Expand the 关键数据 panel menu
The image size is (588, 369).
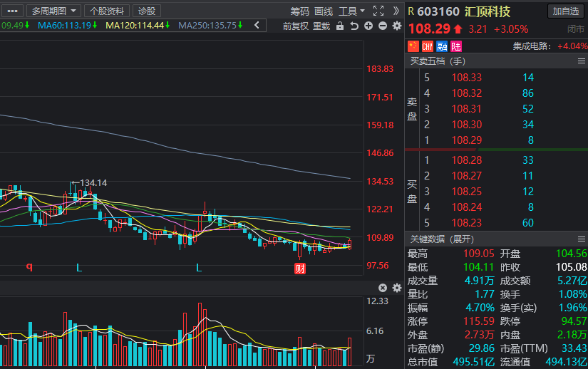point(582,239)
